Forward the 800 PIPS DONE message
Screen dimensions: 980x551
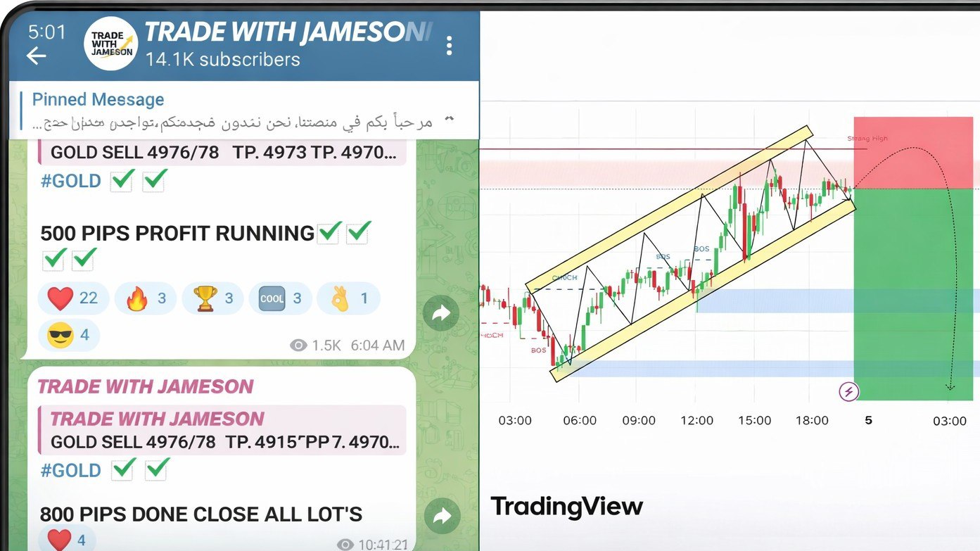441,517
